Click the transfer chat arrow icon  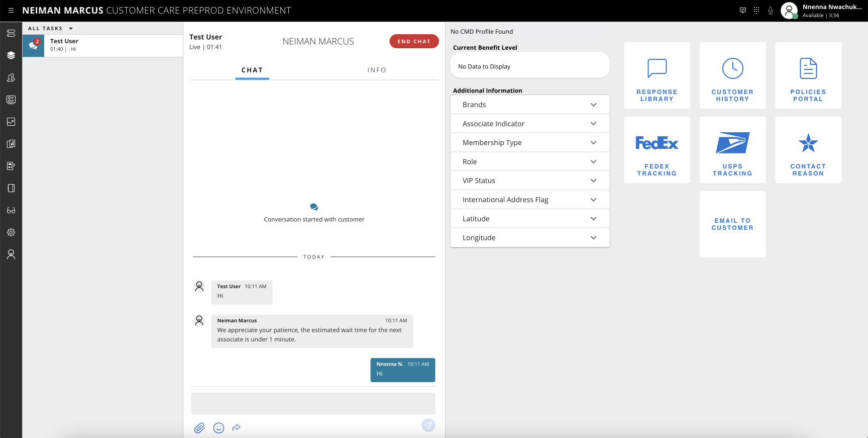point(237,428)
